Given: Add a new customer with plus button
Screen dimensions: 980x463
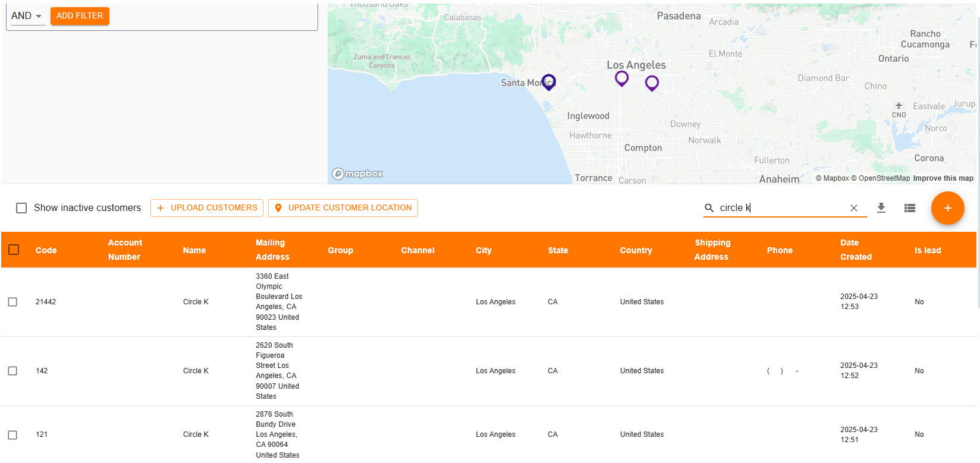Looking at the screenshot, I should click(x=947, y=208).
